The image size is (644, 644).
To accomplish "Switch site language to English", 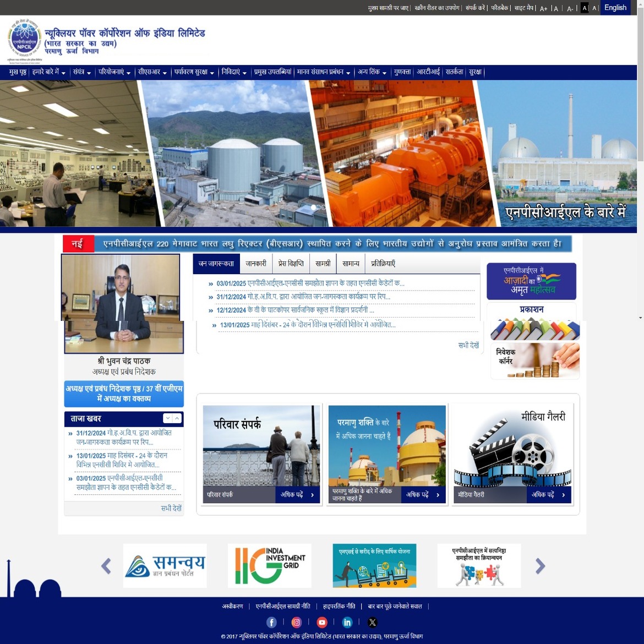I will [615, 8].
